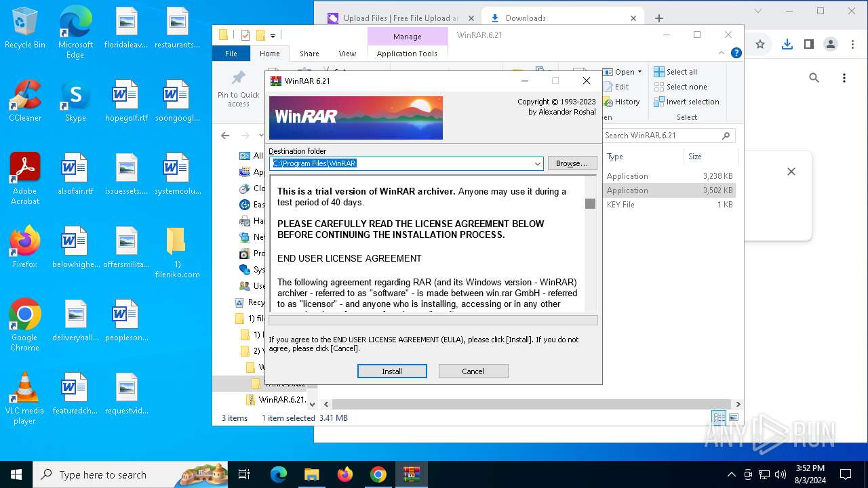Click the Windows Start button
Image resolution: width=868 pixels, height=488 pixels.
(16, 474)
